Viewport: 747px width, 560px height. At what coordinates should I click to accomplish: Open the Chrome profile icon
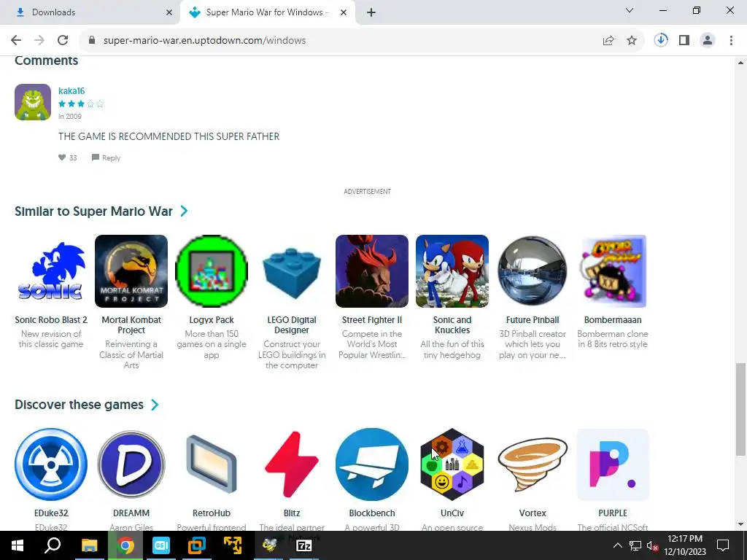(708, 41)
